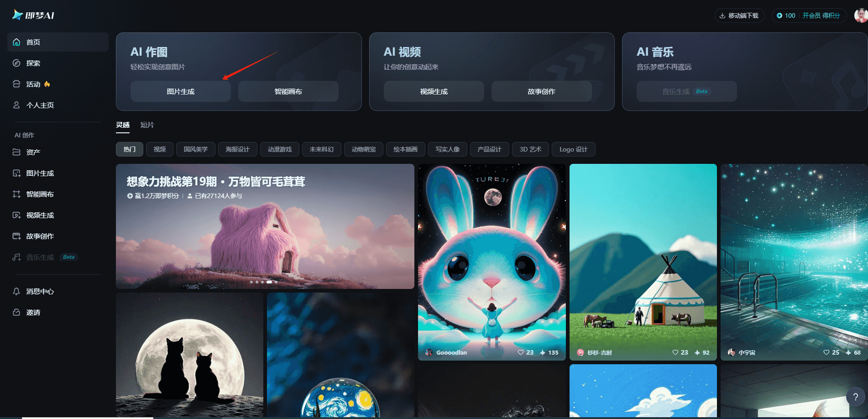This screenshot has height=419, width=868.
Task: Click the sparkle icon with 135
Action: (x=543, y=352)
